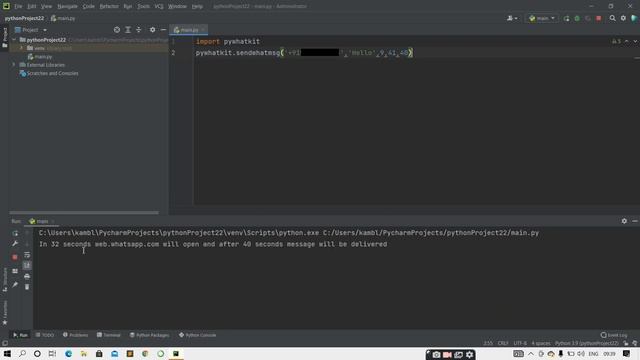
Task: Open Project panel options gear
Action: coord(152,30)
